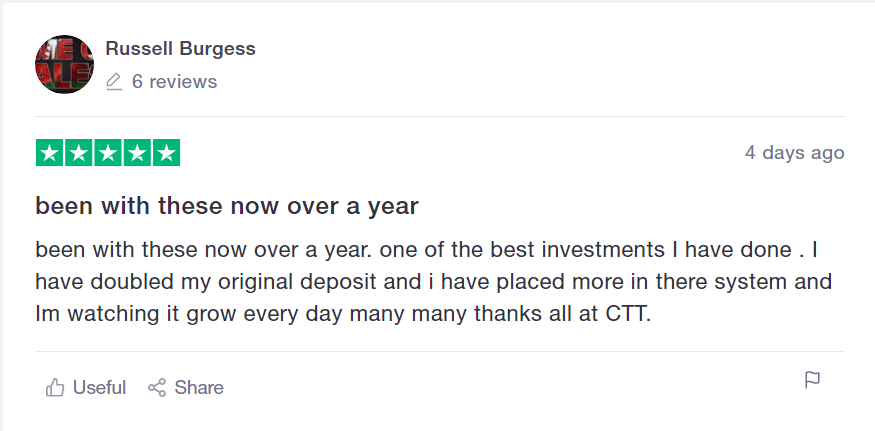The image size is (875, 431).
Task: Click the Share text label
Action: (x=199, y=387)
